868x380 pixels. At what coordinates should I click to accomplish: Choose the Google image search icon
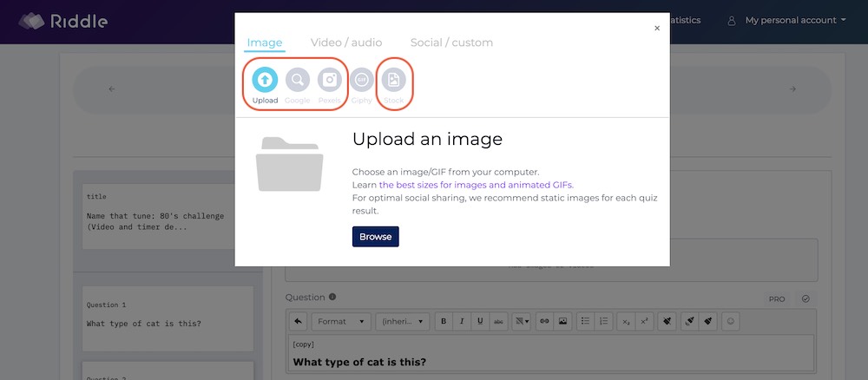[297, 80]
